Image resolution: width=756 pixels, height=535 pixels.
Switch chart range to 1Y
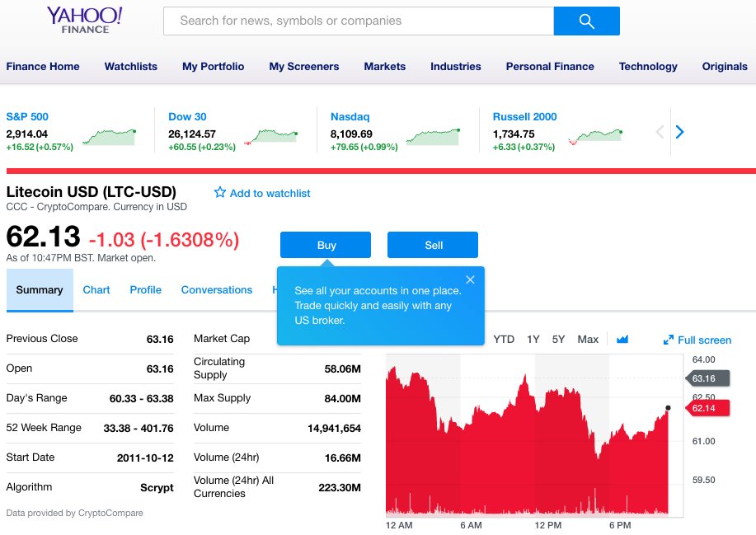click(532, 339)
